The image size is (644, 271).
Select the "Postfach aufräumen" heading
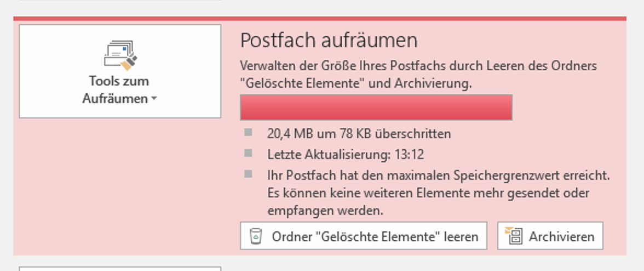[329, 40]
